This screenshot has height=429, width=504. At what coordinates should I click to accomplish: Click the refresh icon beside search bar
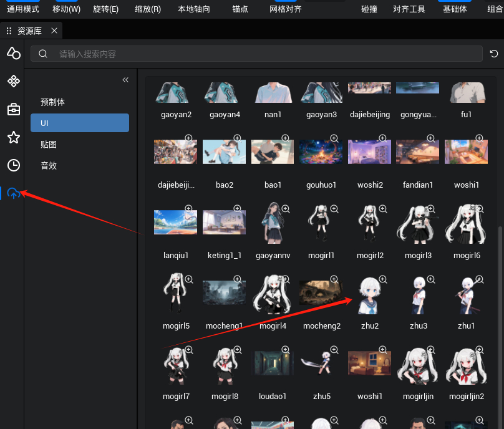click(x=494, y=54)
